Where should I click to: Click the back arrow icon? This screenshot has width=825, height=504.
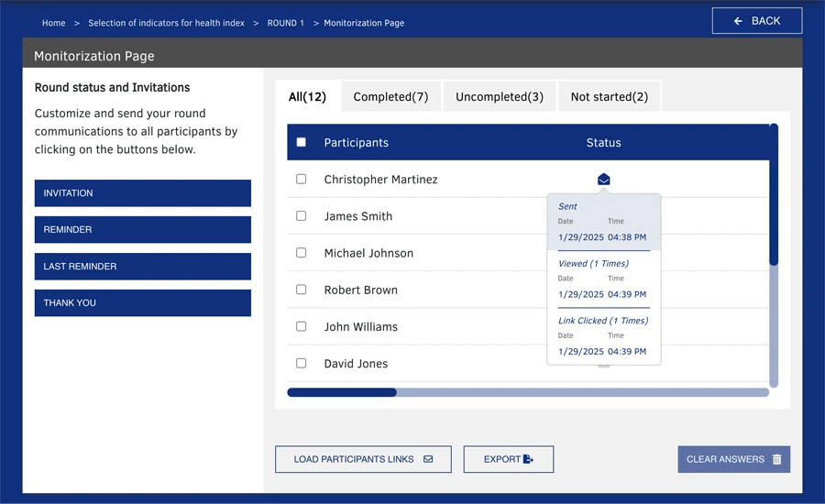pos(738,21)
